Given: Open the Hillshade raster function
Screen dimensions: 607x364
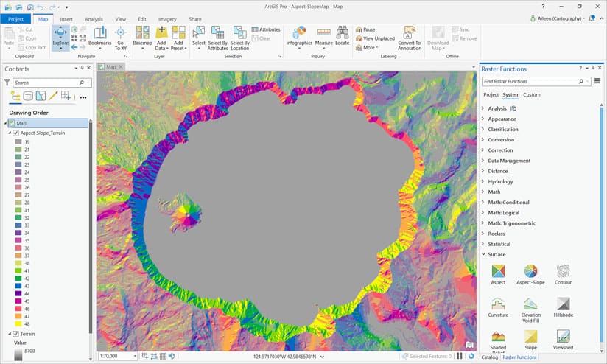Looking at the screenshot, I should click(563, 307).
